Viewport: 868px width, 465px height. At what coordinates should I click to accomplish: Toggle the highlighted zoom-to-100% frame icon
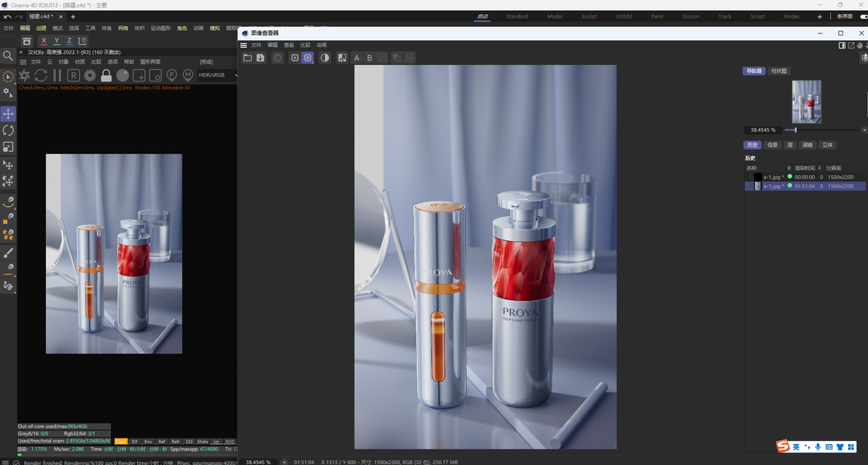coord(307,57)
